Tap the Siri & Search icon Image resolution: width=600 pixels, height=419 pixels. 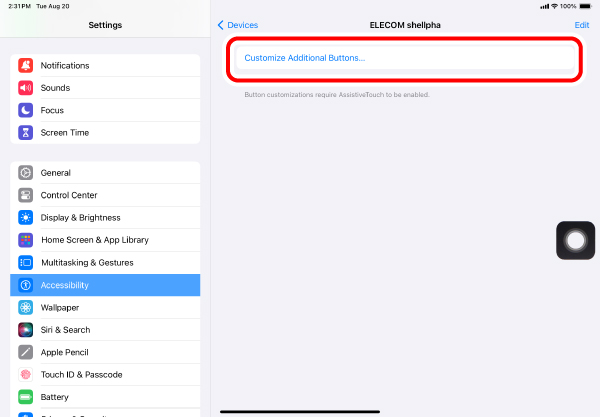pyautogui.click(x=26, y=329)
